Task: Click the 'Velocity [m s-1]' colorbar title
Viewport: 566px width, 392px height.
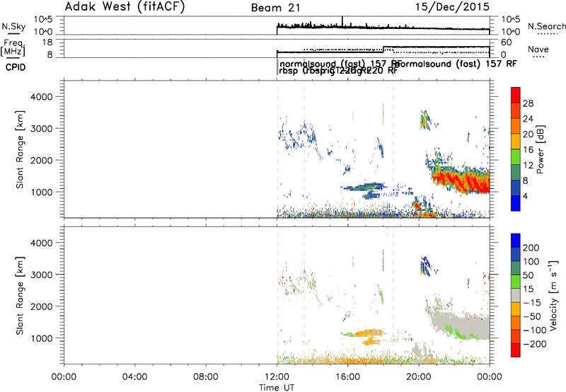Action: 553,295
